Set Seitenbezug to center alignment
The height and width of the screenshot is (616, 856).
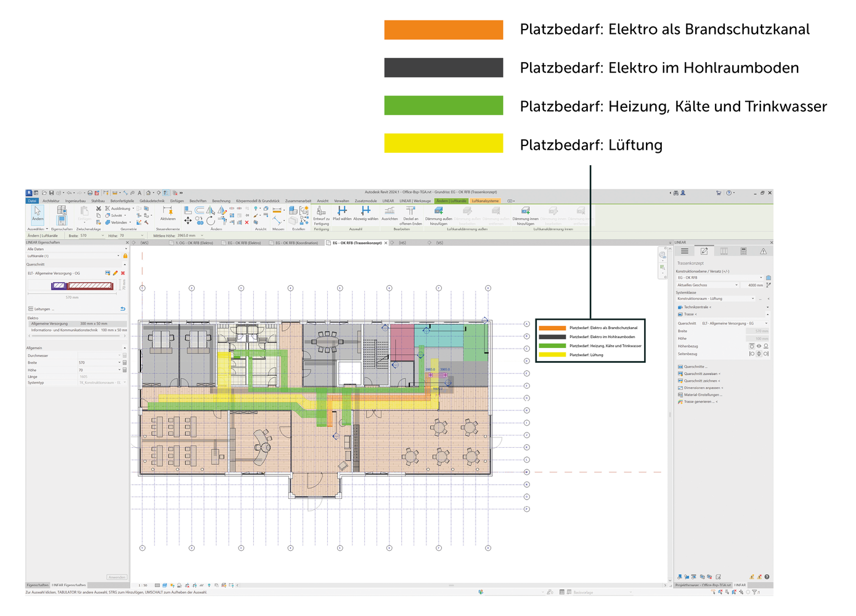coord(759,354)
